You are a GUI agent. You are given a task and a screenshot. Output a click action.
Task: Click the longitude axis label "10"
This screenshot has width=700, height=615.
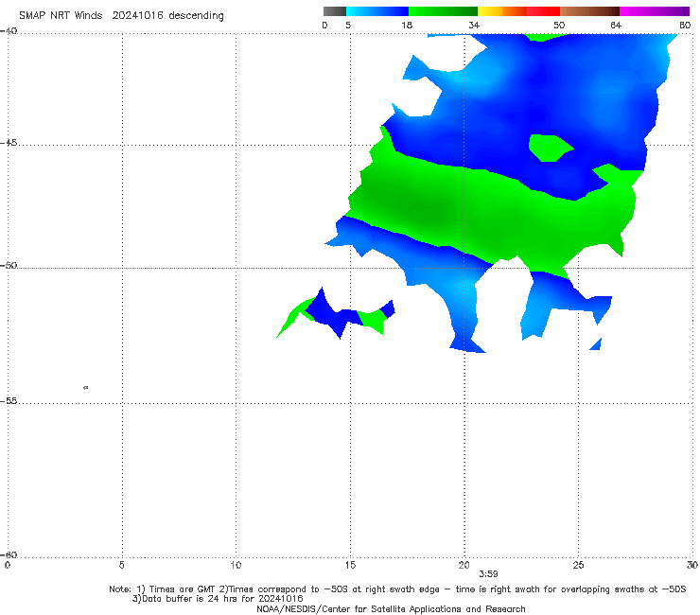236,565
